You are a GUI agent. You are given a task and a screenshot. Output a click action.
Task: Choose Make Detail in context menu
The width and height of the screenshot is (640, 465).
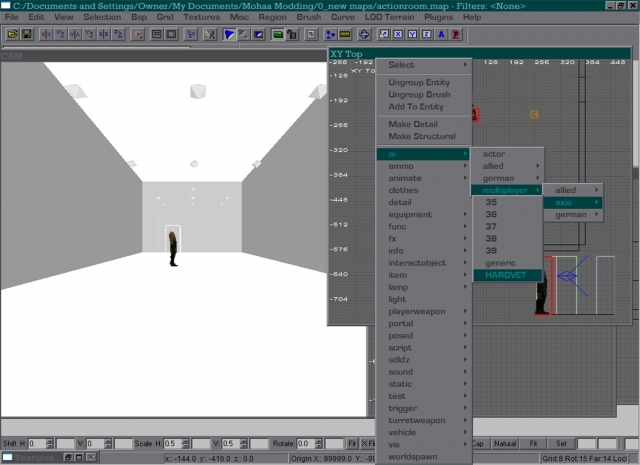pyautogui.click(x=424, y=124)
